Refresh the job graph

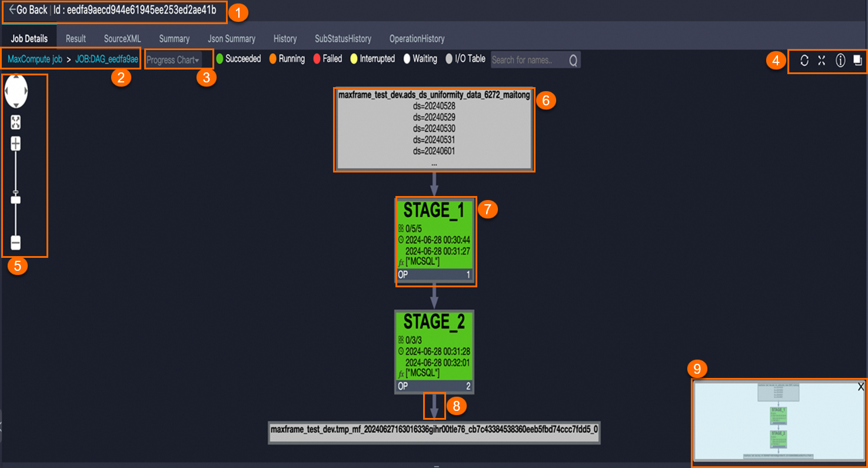(804, 60)
